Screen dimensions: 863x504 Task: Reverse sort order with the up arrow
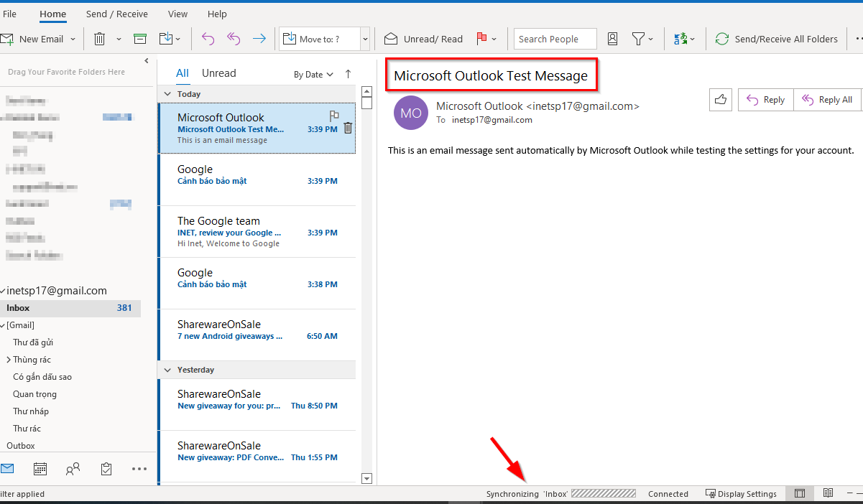click(349, 74)
